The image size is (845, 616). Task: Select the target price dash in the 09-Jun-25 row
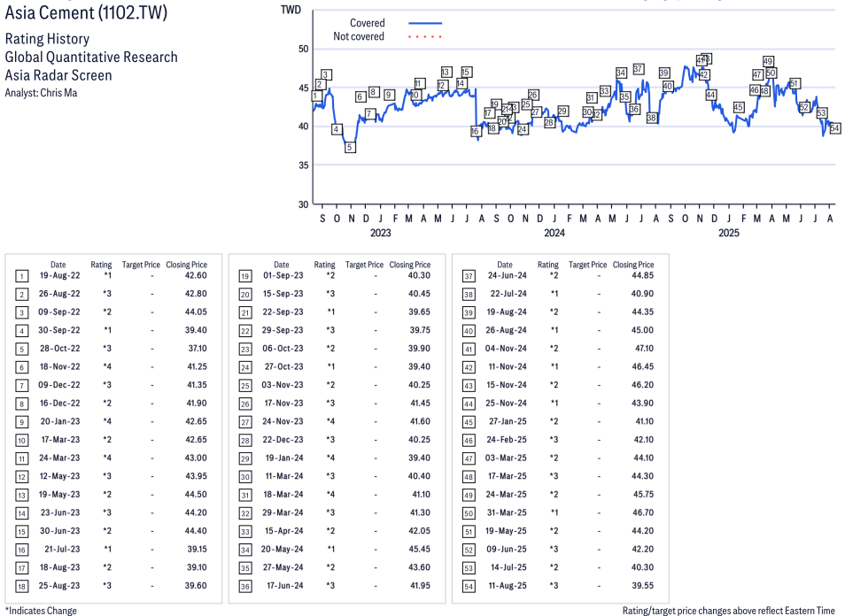pos(599,550)
